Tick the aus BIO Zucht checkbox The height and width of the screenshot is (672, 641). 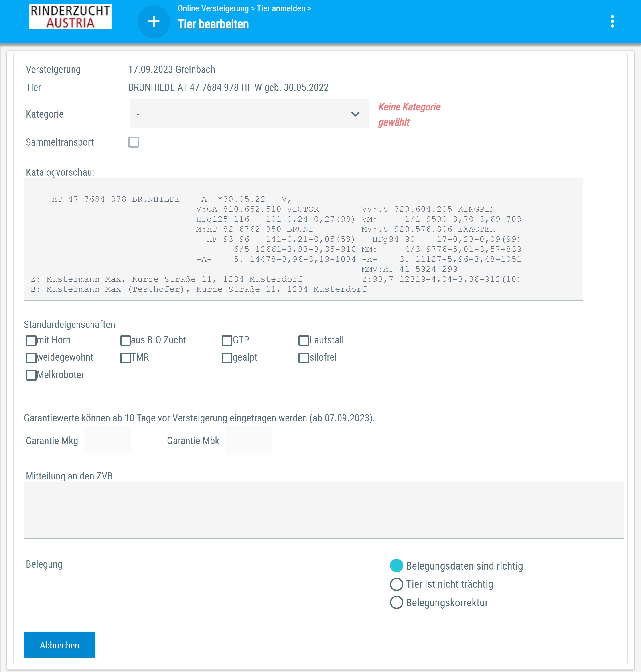pos(125,340)
